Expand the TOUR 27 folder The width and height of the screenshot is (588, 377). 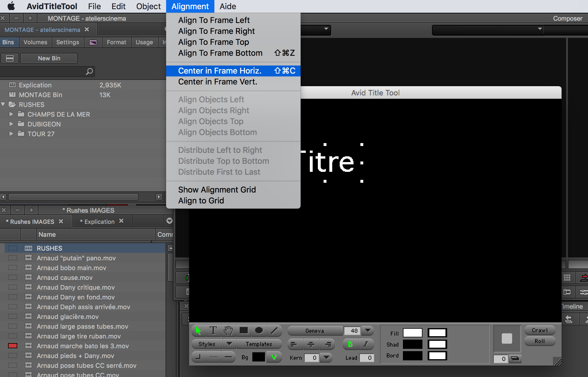click(11, 134)
